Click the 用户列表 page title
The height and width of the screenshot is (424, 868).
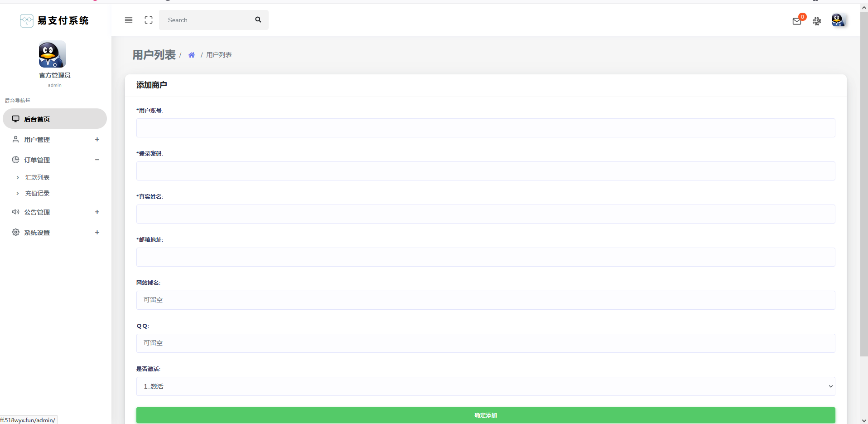[x=154, y=55]
